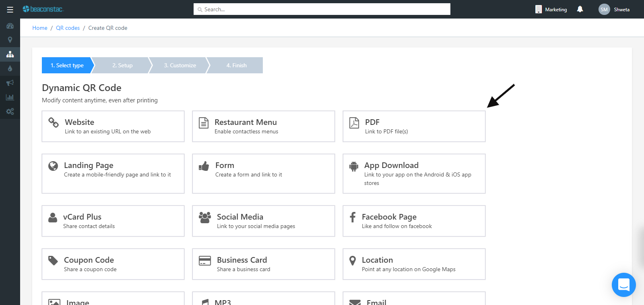The height and width of the screenshot is (305, 644).
Task: Open the Shweta user profile menu
Action: pyautogui.click(x=614, y=10)
